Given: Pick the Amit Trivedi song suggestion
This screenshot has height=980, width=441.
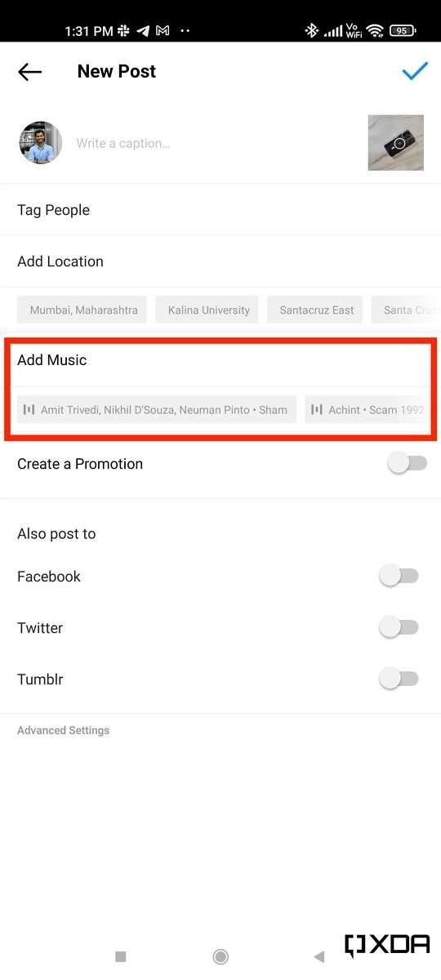Looking at the screenshot, I should [x=157, y=409].
